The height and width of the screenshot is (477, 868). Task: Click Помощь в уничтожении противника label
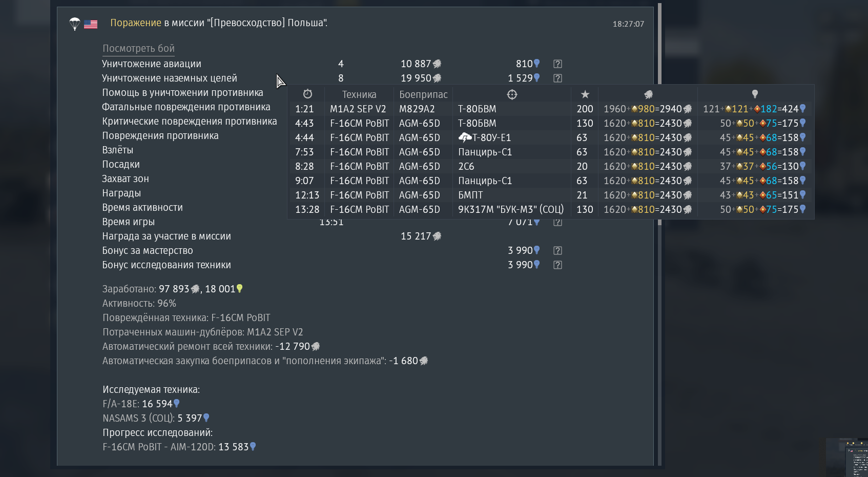(x=182, y=93)
